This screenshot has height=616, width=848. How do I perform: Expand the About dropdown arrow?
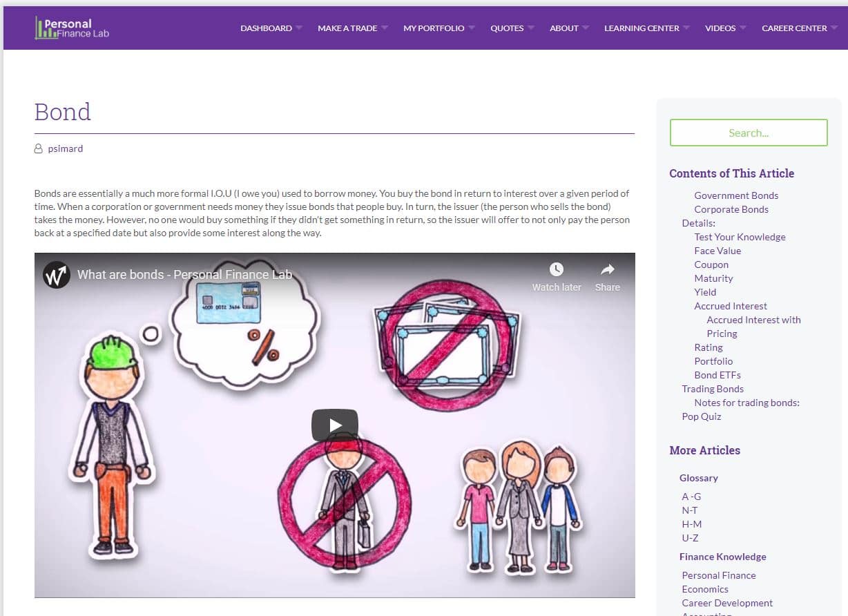click(x=585, y=28)
